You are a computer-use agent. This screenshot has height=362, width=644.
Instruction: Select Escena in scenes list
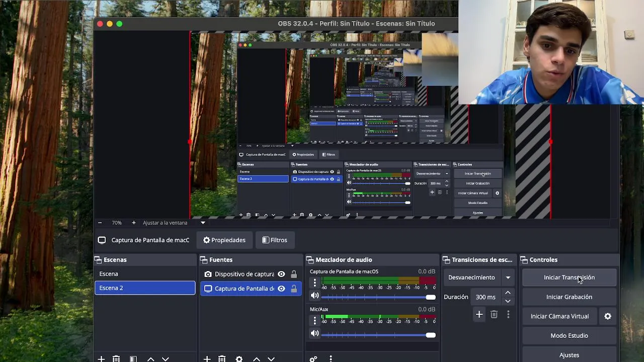point(145,274)
